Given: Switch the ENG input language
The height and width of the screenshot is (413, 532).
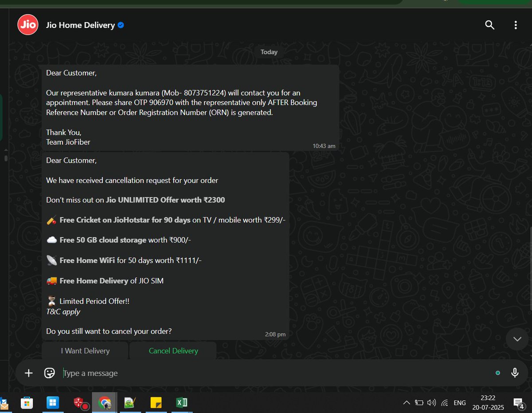Looking at the screenshot, I should tap(460, 403).
